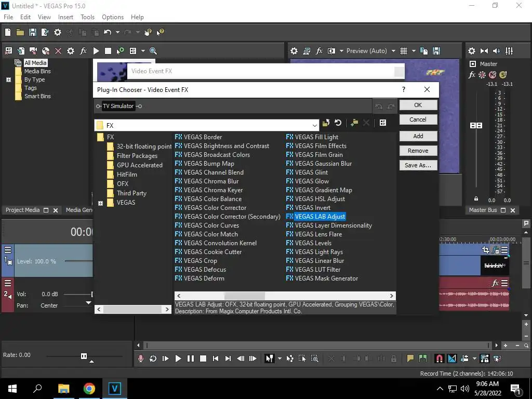The width and height of the screenshot is (532, 399).
Task: Open the Insert menu
Action: (65, 17)
